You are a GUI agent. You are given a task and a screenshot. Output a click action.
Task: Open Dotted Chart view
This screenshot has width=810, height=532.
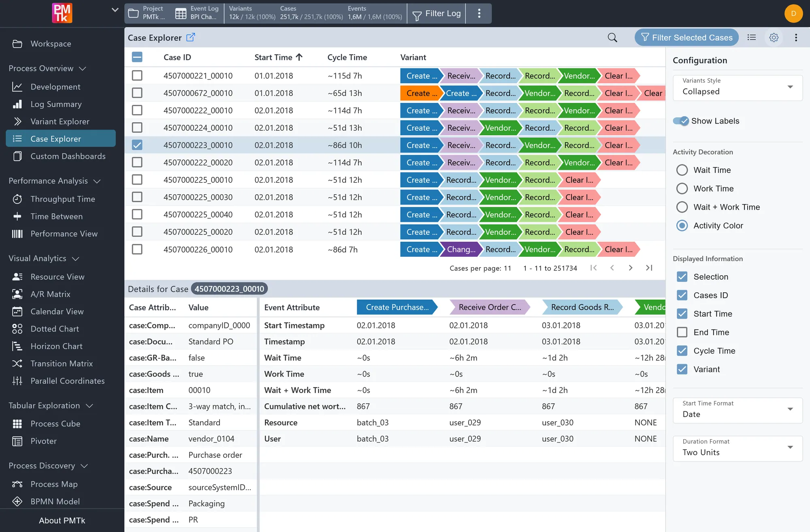pos(55,329)
